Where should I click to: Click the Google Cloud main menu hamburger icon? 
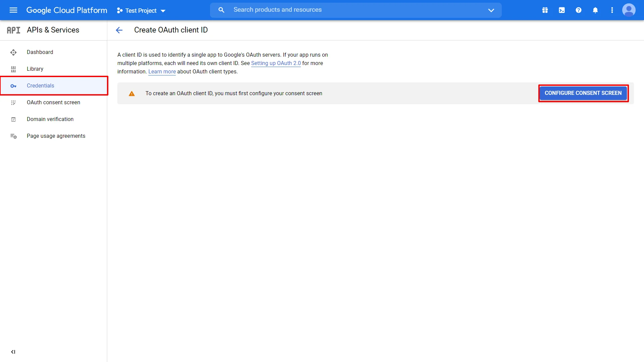tap(13, 10)
